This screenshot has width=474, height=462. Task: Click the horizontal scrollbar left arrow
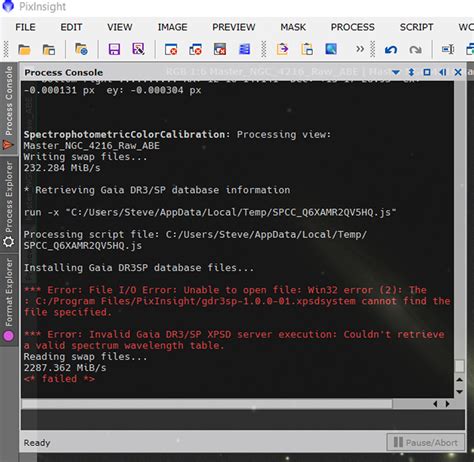[x=435, y=404]
